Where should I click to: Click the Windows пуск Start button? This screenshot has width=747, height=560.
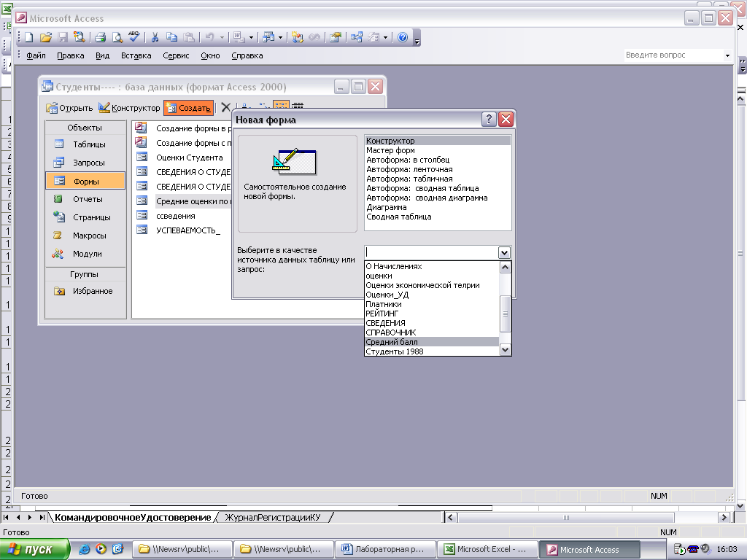[34, 549]
